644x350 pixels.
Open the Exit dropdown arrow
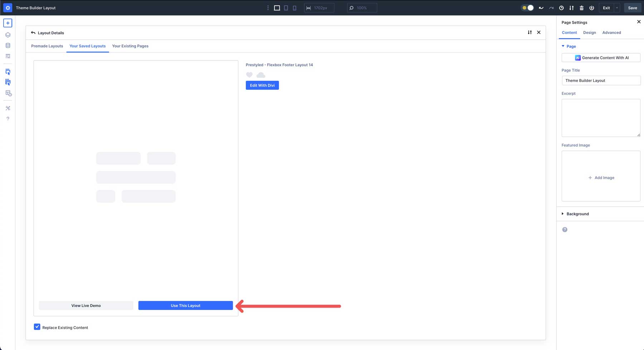pos(616,8)
